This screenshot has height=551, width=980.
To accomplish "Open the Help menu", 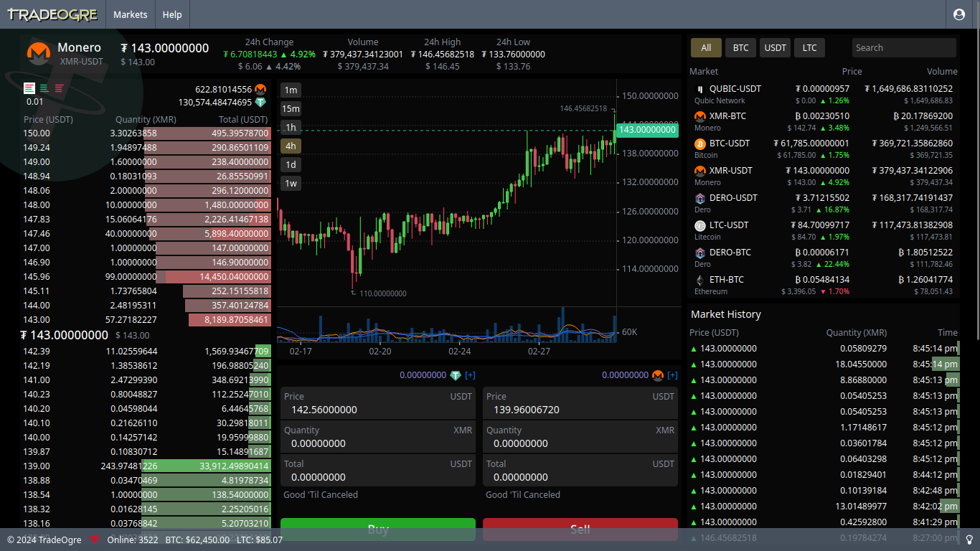I will pos(172,14).
